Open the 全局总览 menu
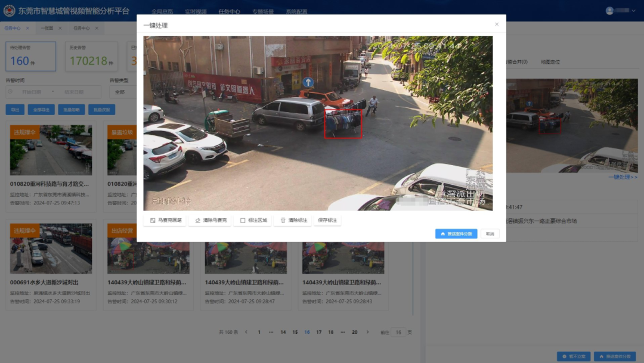The image size is (644, 363). click(162, 11)
